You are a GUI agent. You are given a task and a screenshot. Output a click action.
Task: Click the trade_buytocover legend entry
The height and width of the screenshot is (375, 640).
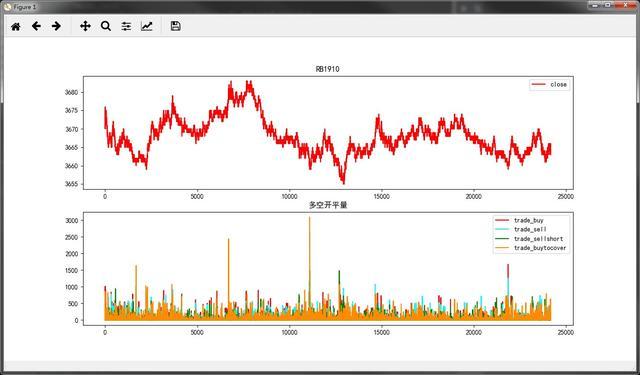(531, 248)
